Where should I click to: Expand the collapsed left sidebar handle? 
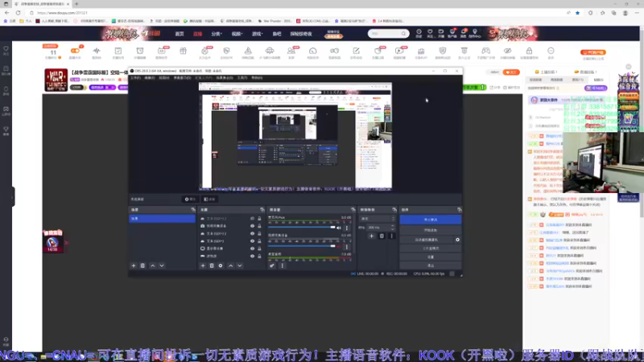tap(12, 196)
